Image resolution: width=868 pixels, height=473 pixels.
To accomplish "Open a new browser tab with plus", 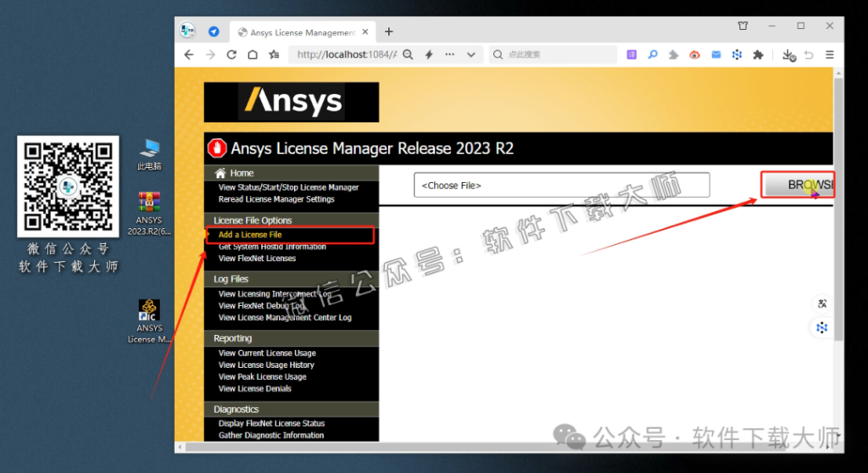I will [x=388, y=31].
